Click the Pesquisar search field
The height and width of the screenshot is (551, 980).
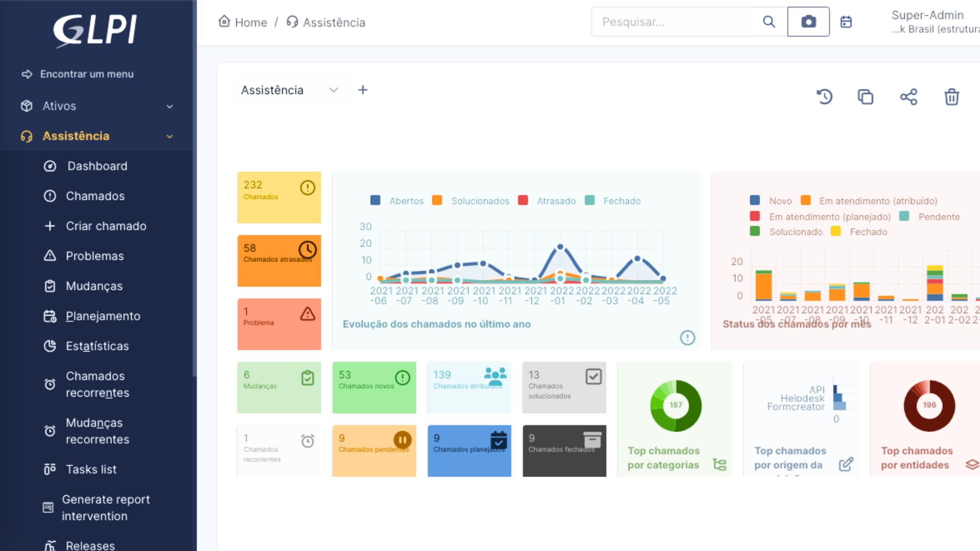674,22
